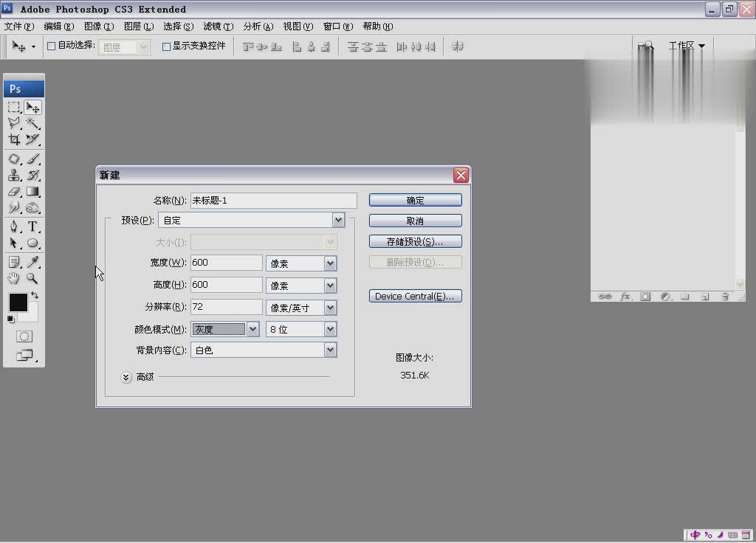The width and height of the screenshot is (756, 543).
Task: Select the Brush tool
Action: click(x=32, y=159)
